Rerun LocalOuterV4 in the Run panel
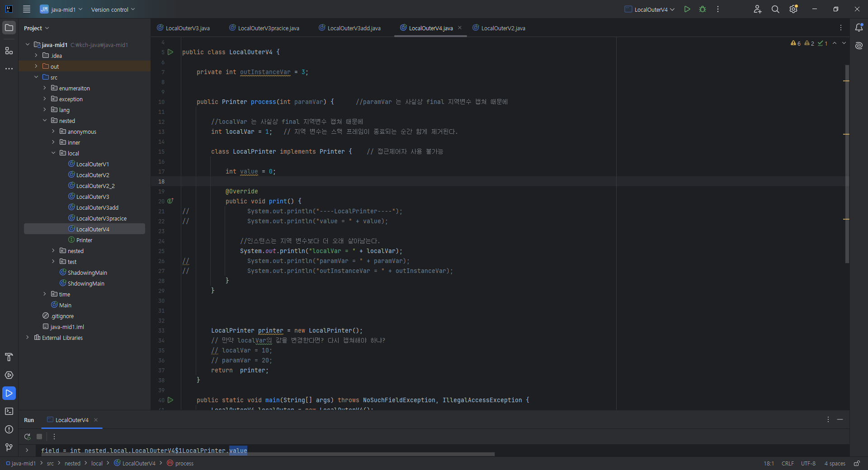The height and width of the screenshot is (470, 868). tap(28, 437)
